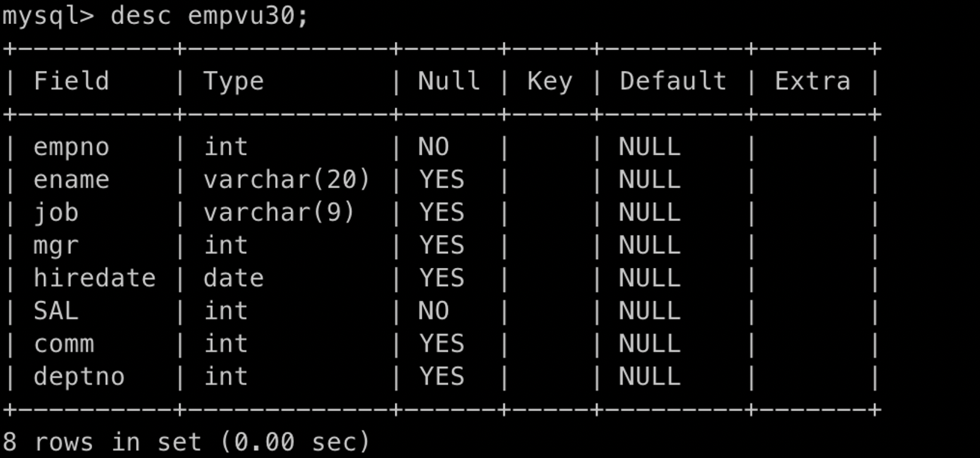Click the Field column header
Viewport: 980px width, 458px height.
tap(71, 81)
